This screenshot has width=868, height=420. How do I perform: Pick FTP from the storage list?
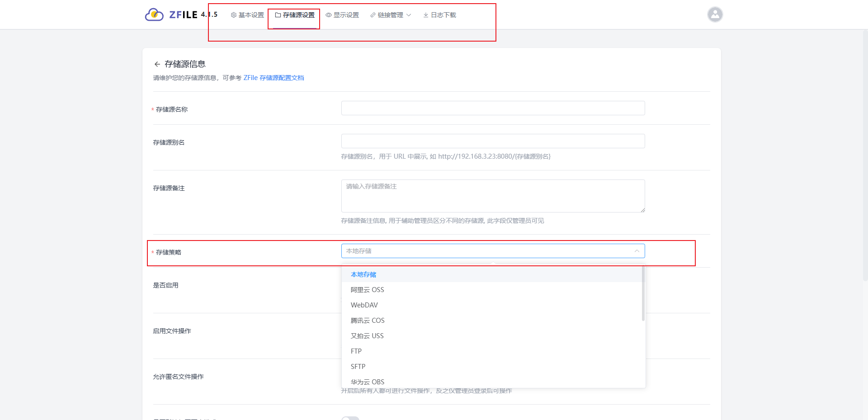click(x=492, y=351)
